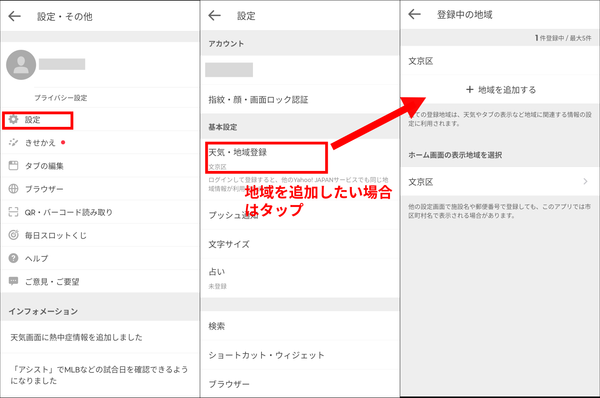The width and height of the screenshot is (600, 398).
Task: Tap the ホーム画面の表示地域を選択 header
Action: tap(455, 155)
